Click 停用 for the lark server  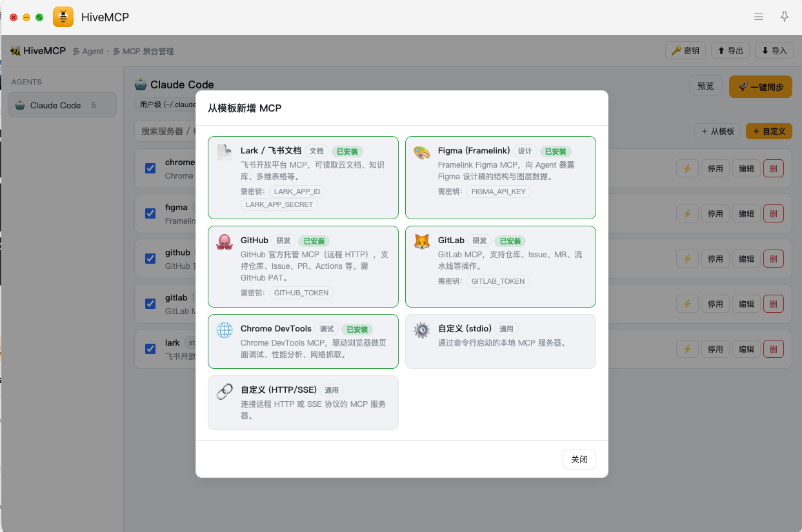click(x=716, y=349)
